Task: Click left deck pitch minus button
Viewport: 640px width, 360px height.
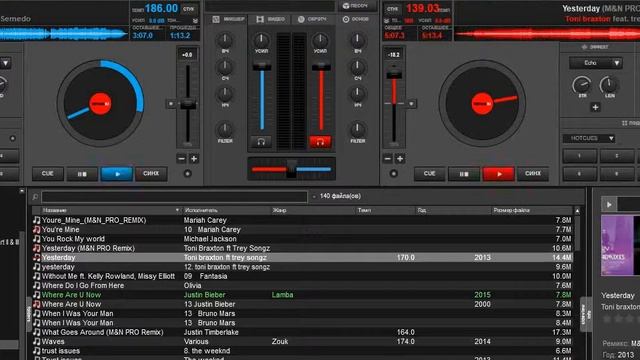Action: pyautogui.click(x=182, y=159)
